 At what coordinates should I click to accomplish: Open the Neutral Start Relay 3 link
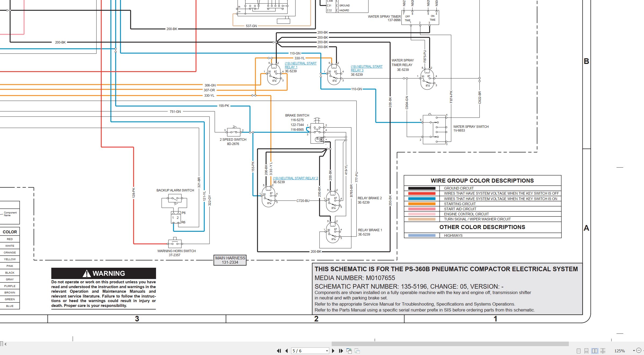(367, 68)
